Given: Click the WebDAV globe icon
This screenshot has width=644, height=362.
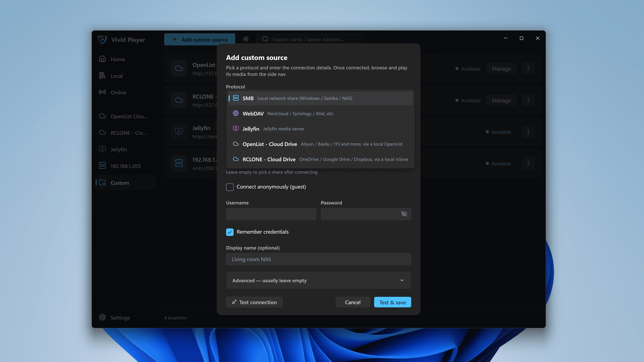Looking at the screenshot, I should tap(236, 113).
